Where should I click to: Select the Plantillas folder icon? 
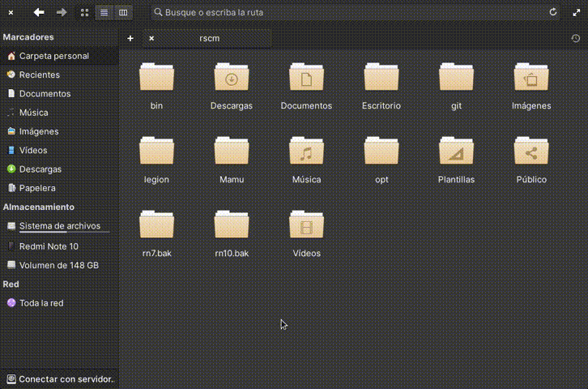[456, 151]
